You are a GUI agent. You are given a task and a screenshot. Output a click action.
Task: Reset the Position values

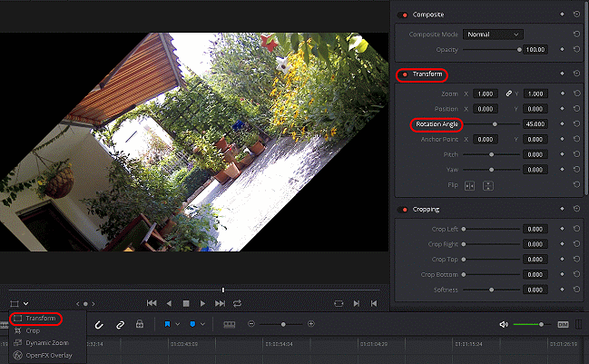[x=576, y=109]
